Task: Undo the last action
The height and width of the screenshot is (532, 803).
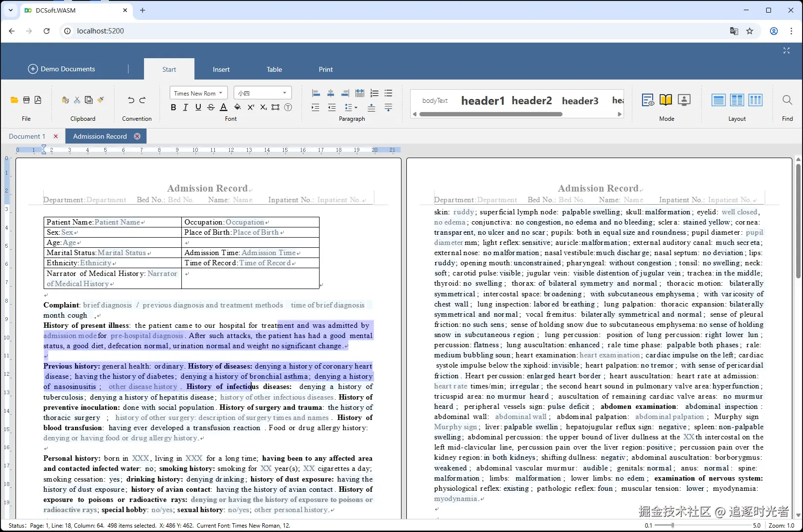Action: [131, 100]
